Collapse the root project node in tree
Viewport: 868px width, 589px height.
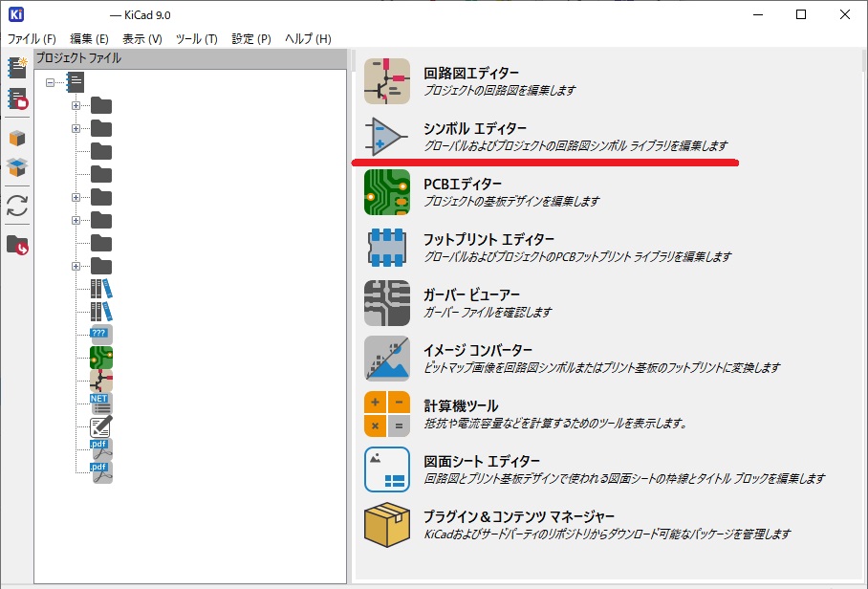click(x=50, y=82)
